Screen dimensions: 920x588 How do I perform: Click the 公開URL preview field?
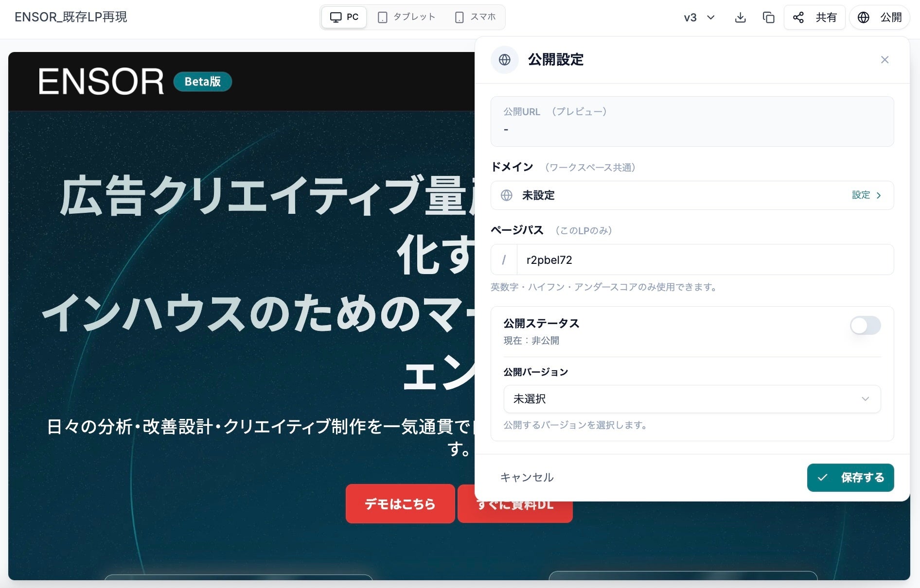pyautogui.click(x=692, y=121)
